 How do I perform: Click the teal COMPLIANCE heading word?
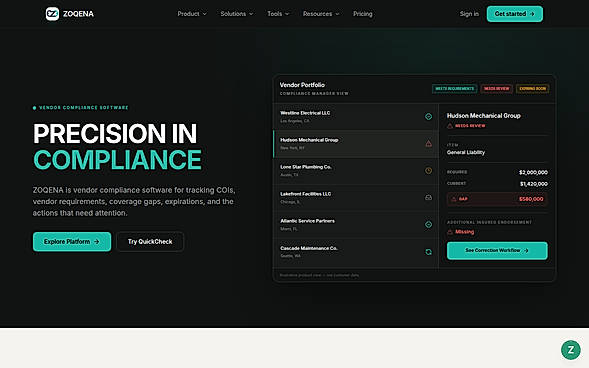pos(118,160)
